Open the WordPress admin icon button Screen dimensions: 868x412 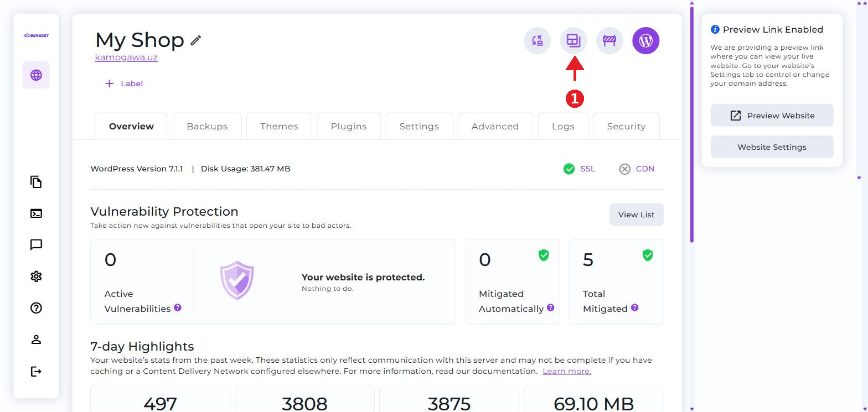point(645,40)
